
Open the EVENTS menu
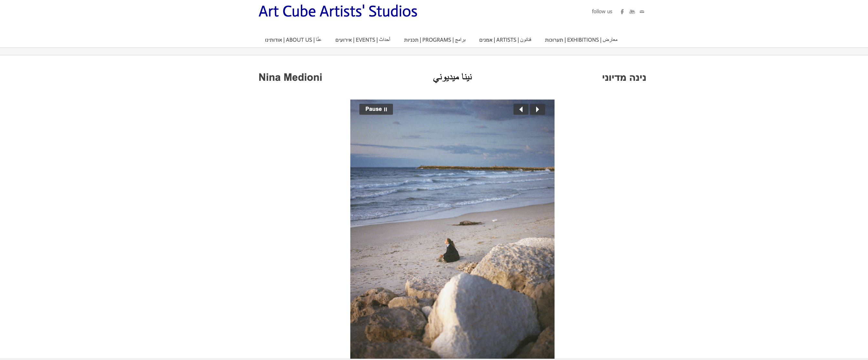[363, 40]
